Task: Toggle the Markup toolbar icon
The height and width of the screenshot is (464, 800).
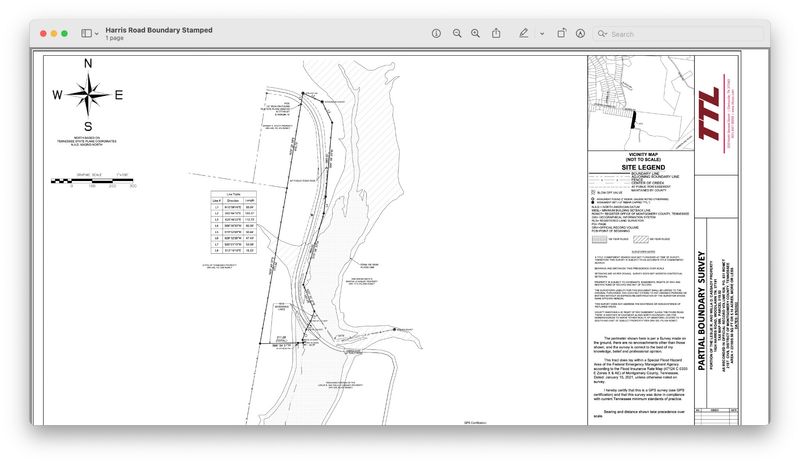Action: click(580, 33)
